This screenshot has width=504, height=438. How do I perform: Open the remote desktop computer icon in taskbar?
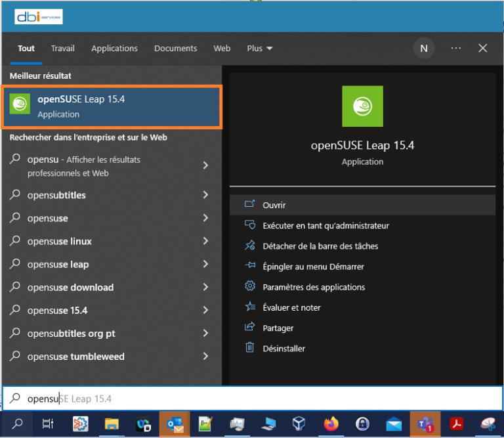(x=268, y=424)
